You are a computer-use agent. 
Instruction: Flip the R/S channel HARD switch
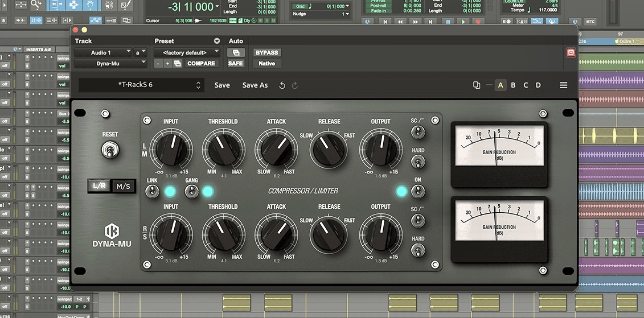(x=418, y=250)
